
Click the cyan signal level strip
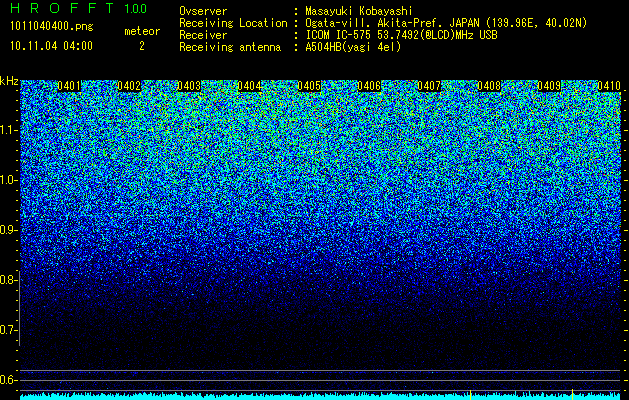320,397
